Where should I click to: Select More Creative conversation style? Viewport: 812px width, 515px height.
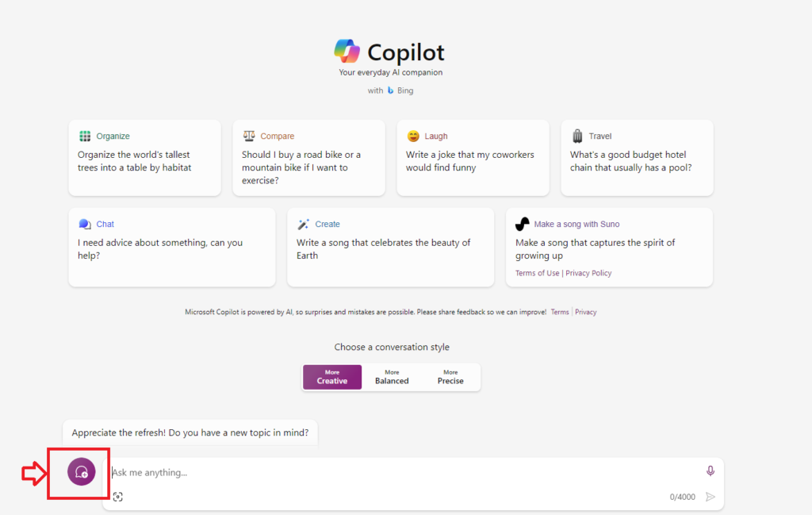(332, 377)
